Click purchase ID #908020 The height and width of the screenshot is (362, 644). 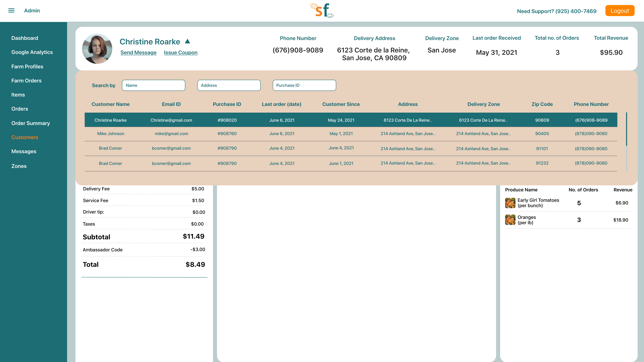click(x=227, y=120)
